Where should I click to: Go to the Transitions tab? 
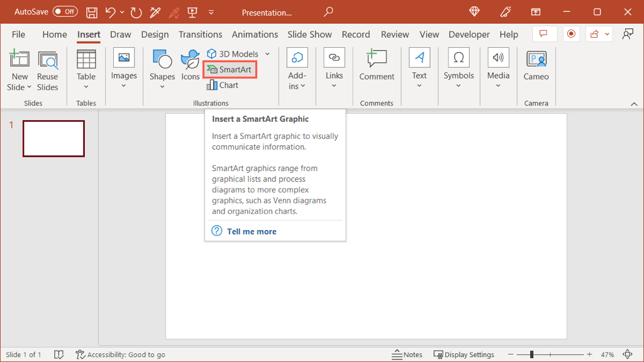coord(200,35)
